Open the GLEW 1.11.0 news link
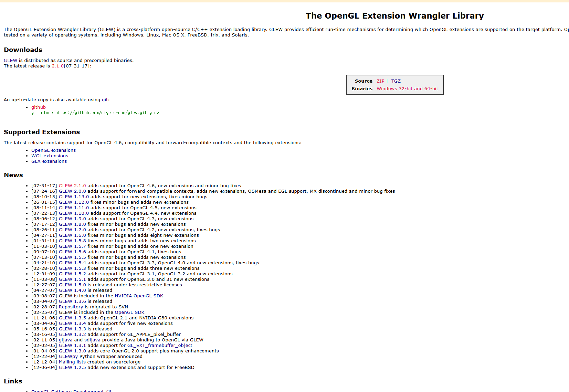The height and width of the screenshot is (392, 569). pyautogui.click(x=74, y=208)
